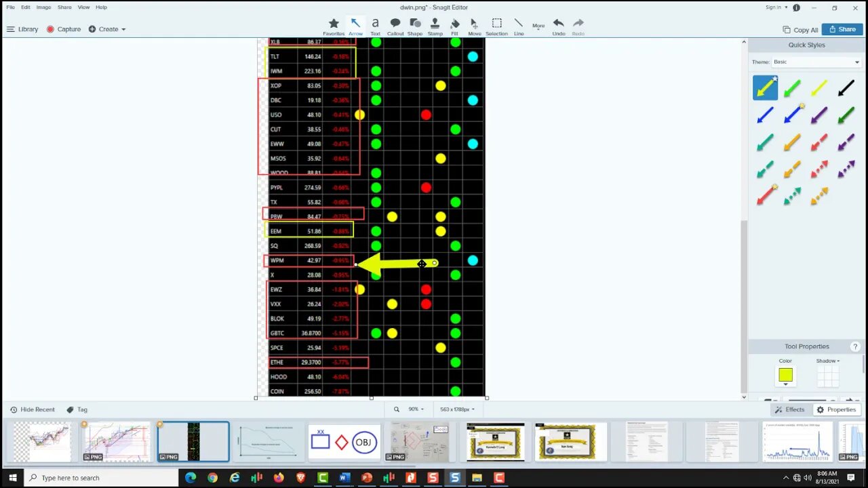This screenshot has height=488, width=868.
Task: Undo the last action
Action: 559,26
